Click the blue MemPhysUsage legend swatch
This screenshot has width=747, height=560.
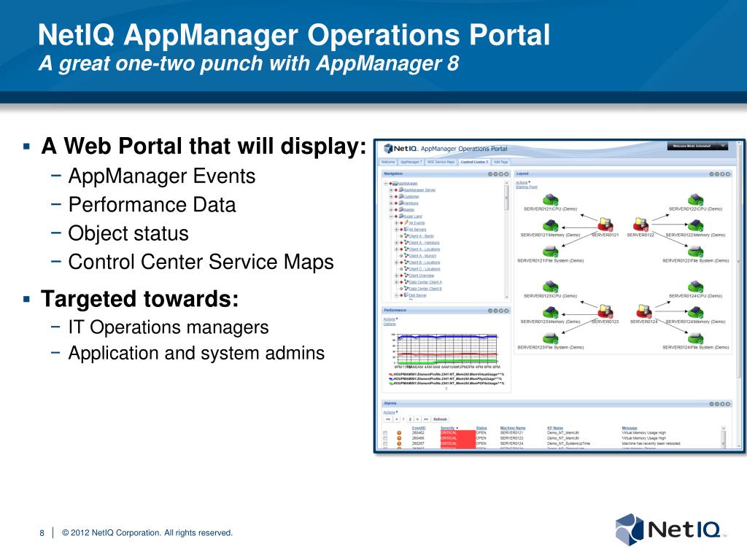click(x=391, y=378)
